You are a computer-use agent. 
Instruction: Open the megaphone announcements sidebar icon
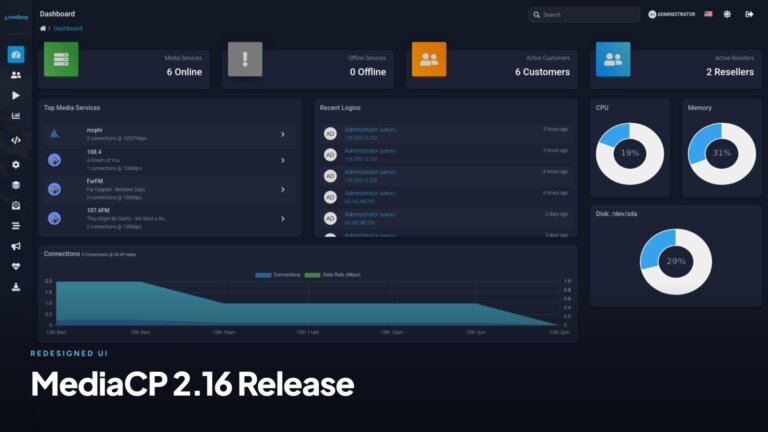click(x=16, y=246)
